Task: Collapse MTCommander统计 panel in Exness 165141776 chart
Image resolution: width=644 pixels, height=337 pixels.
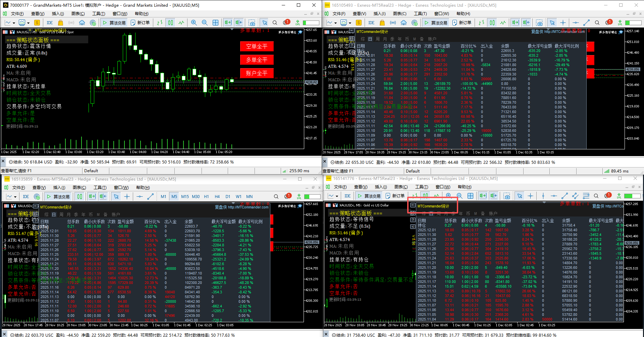Action: pyautogui.click(x=413, y=205)
